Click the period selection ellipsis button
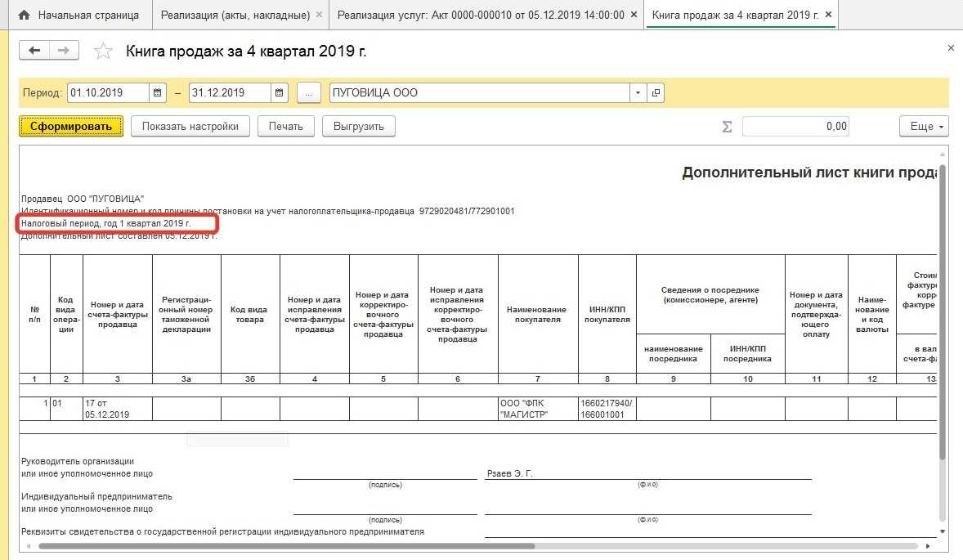Viewport: 963px width, 560px height. 308,93
